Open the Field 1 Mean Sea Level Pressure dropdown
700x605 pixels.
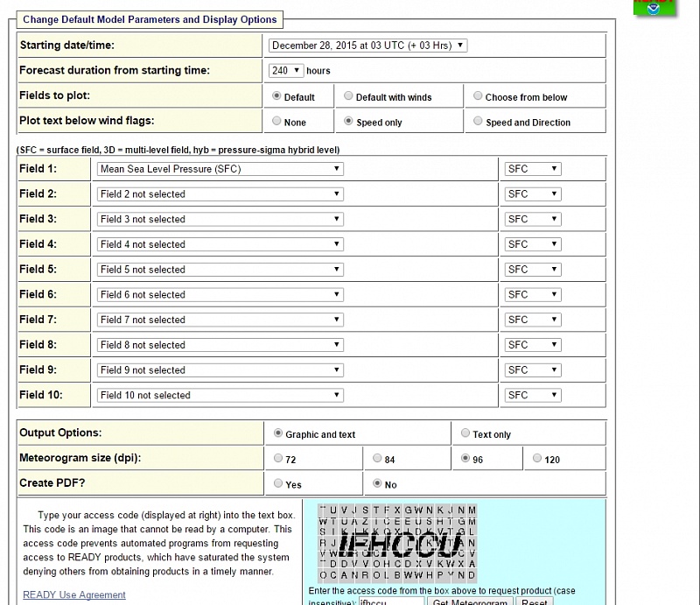tap(220, 169)
